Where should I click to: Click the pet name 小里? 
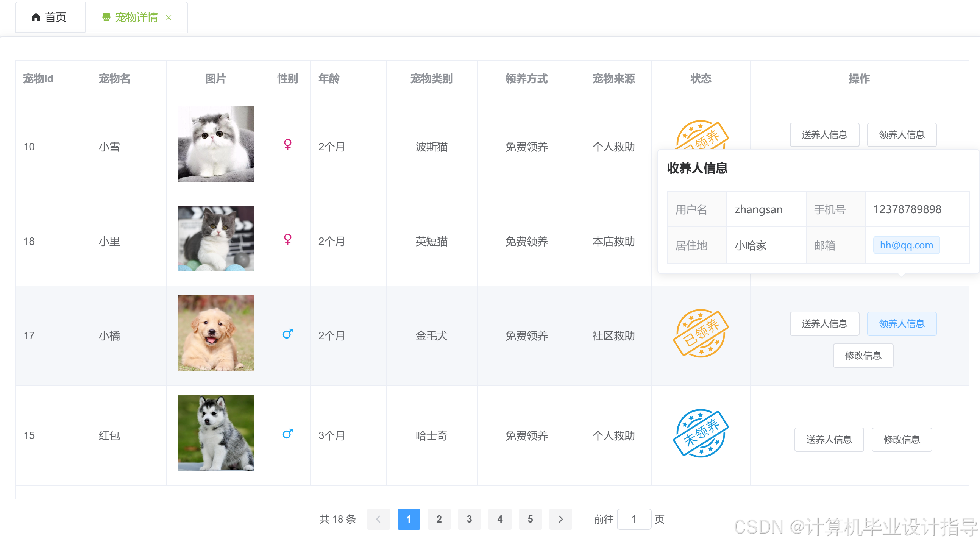[x=109, y=242]
